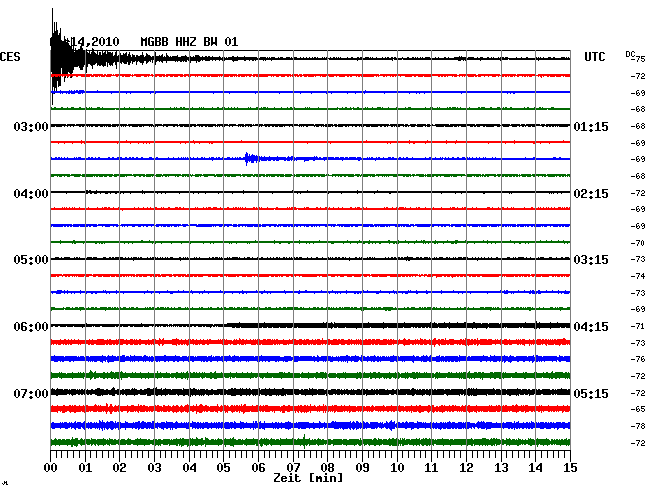This screenshot has height=494, width=650.
Task: Click the '01:15' UTC time label
Action: [591, 126]
